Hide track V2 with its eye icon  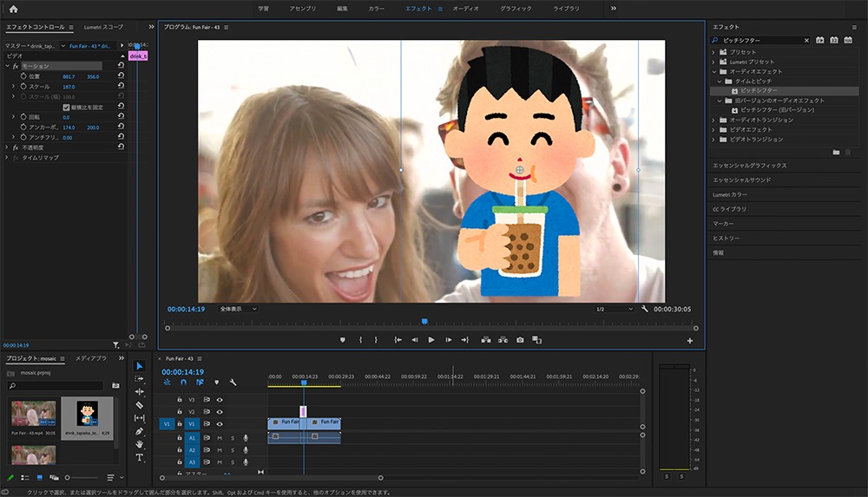pyautogui.click(x=220, y=411)
